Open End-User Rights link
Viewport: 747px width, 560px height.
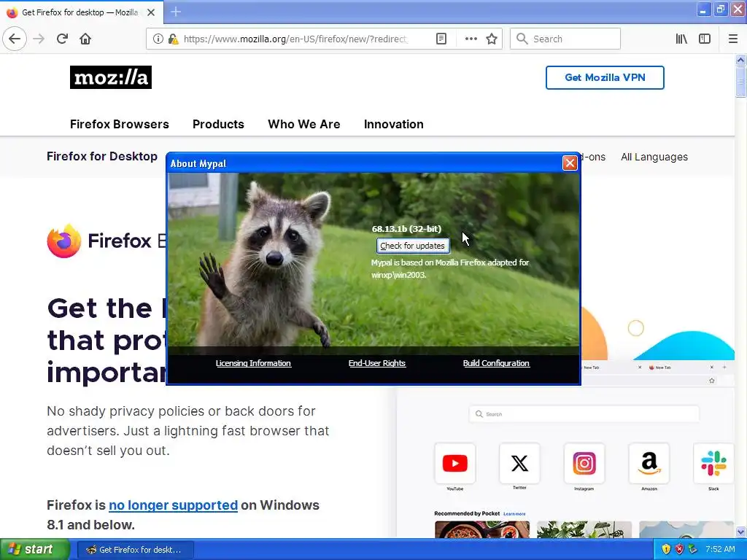(x=377, y=363)
